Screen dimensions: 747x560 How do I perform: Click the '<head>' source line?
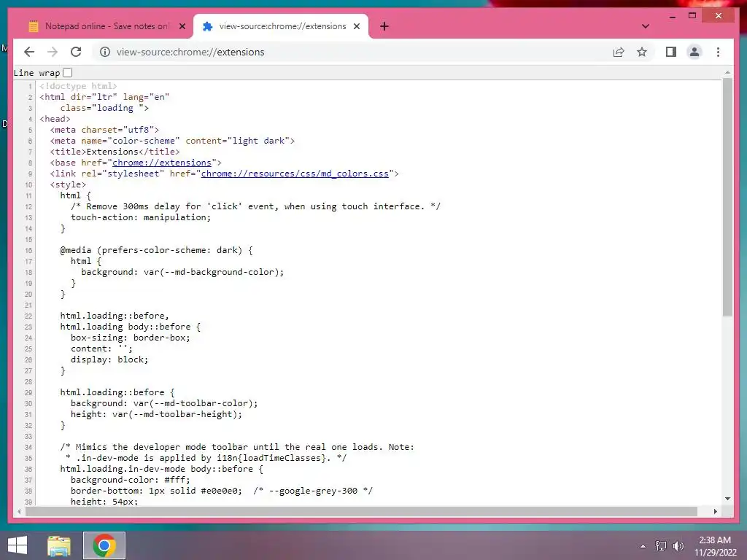tap(55, 119)
